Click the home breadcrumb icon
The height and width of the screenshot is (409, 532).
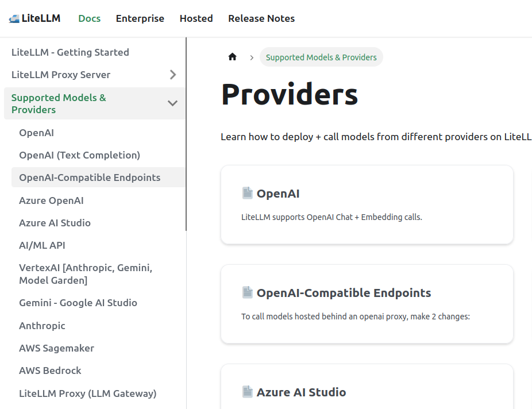pyautogui.click(x=232, y=57)
